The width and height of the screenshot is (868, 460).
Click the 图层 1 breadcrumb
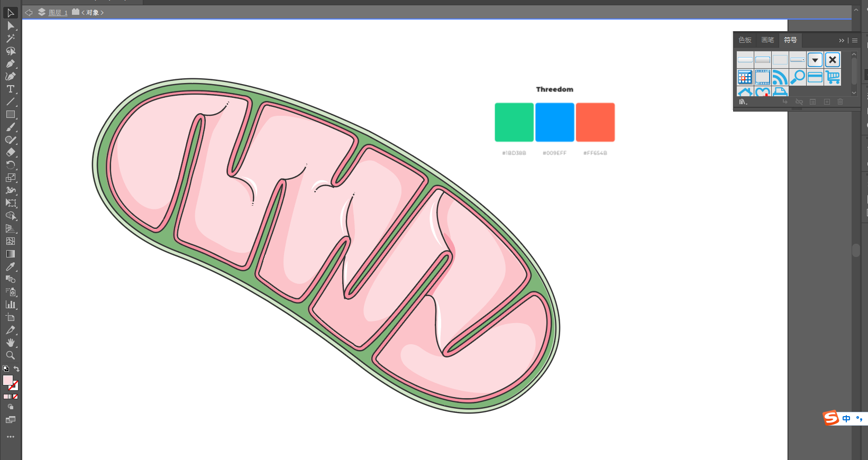[x=58, y=13]
